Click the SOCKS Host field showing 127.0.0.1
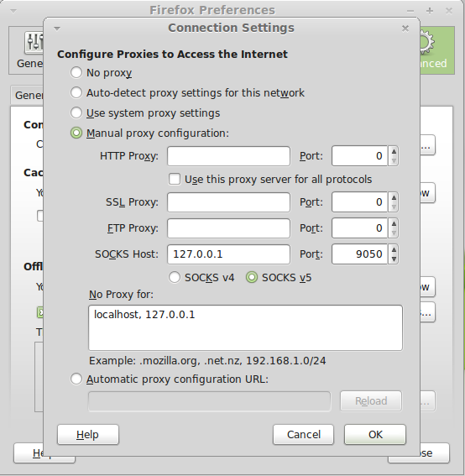This screenshot has height=476, width=465. click(228, 254)
